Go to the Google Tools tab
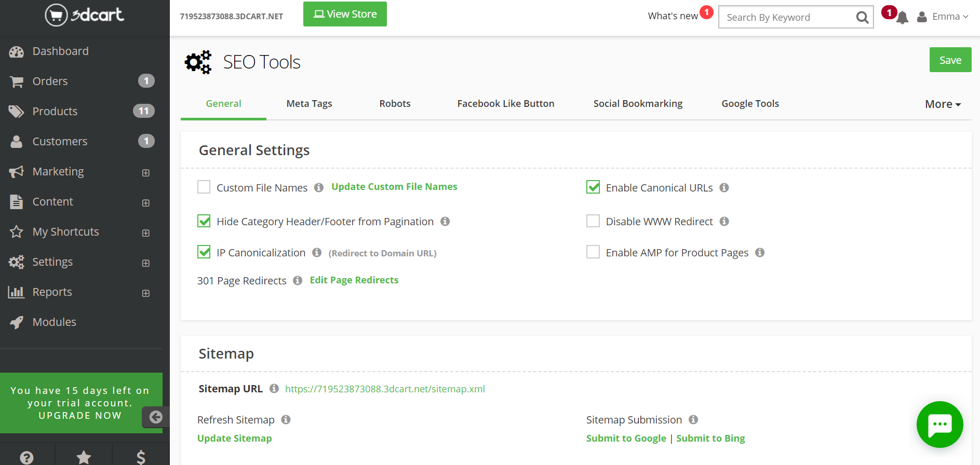980x465 pixels. point(750,104)
